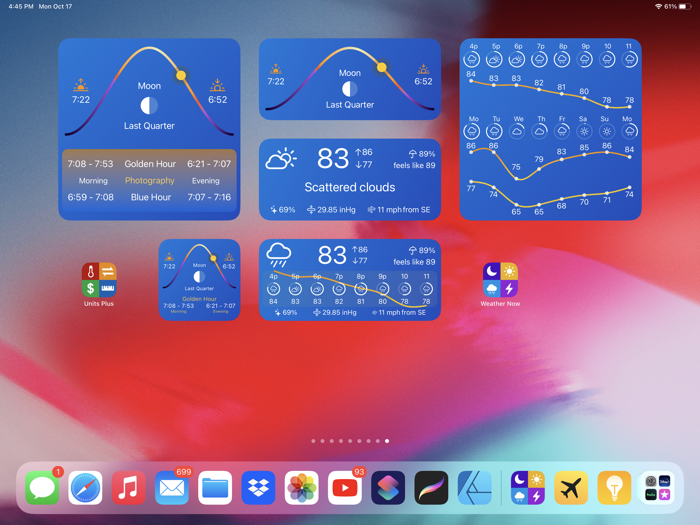Image resolution: width=700 pixels, height=525 pixels.
Task: Tap the battery indicator in status bar
Action: (685, 6)
